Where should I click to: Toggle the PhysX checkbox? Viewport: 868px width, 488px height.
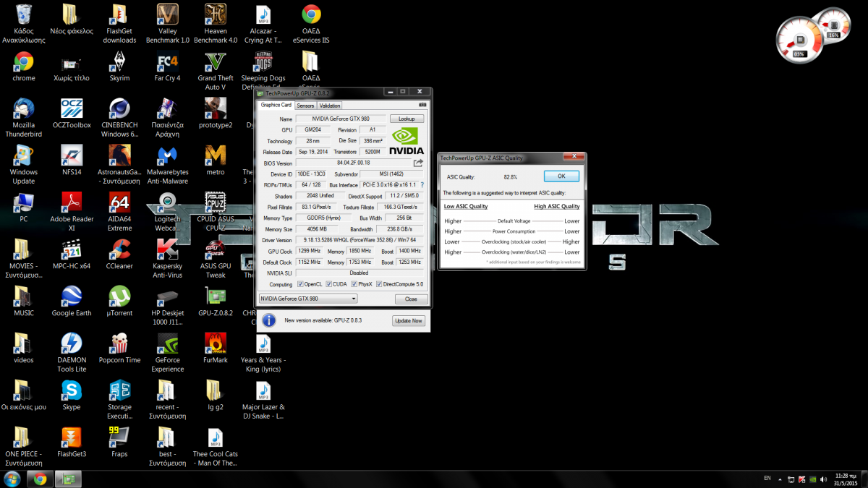pyautogui.click(x=354, y=284)
